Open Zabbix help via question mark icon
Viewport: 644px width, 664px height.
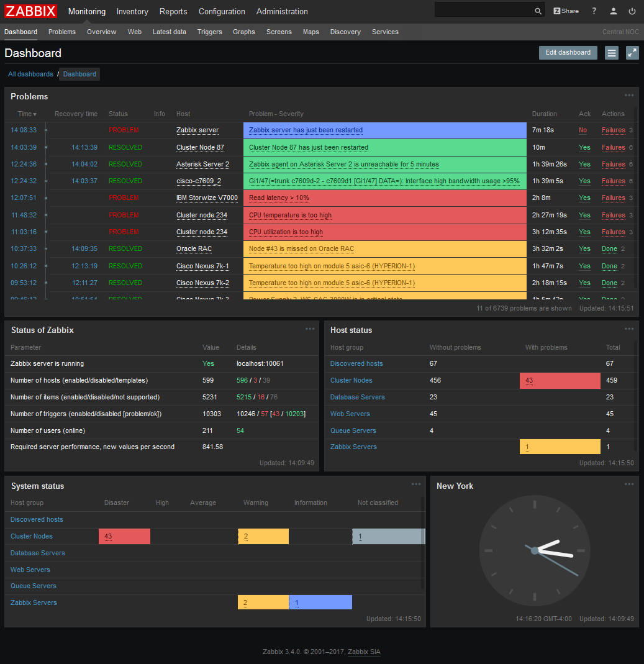tap(593, 10)
